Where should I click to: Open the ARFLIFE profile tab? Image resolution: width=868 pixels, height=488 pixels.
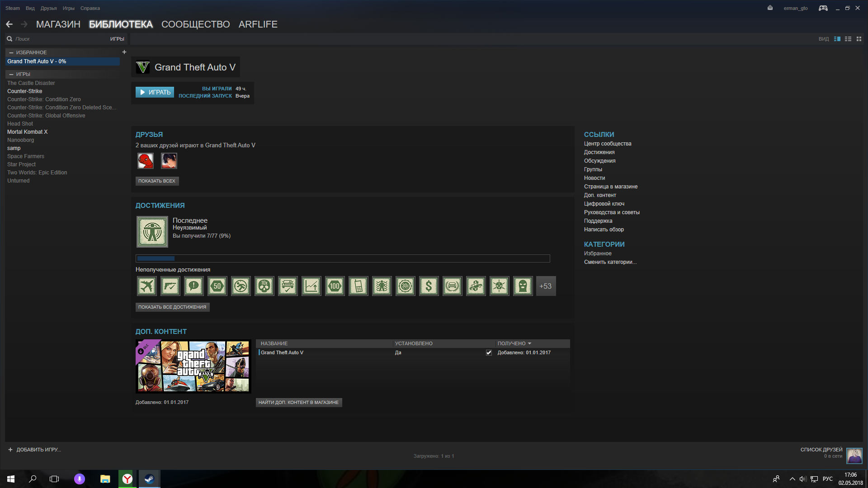click(258, 24)
